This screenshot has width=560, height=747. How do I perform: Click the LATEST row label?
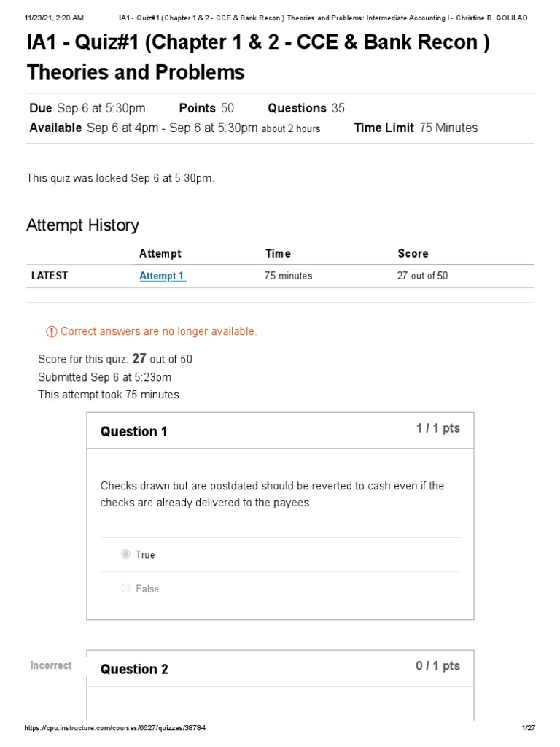tap(50, 276)
